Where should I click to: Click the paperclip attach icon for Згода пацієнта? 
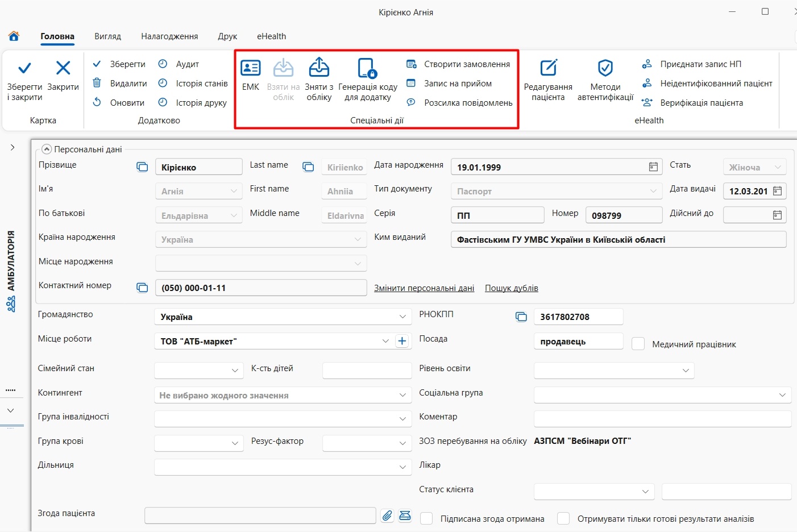pos(387,516)
